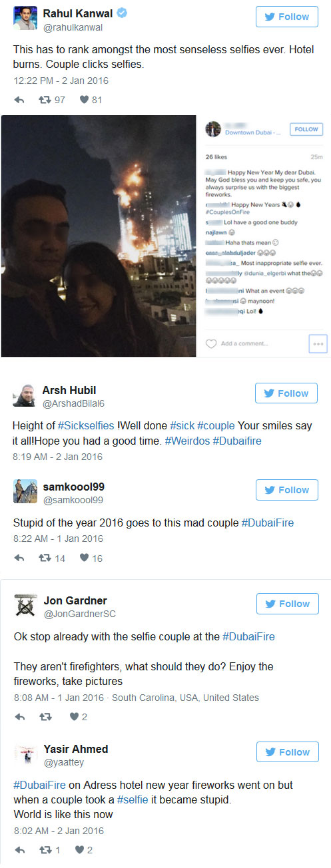The image size is (331, 868).
Task: Reply to Jon Gardner's tweet
Action: coord(20,717)
